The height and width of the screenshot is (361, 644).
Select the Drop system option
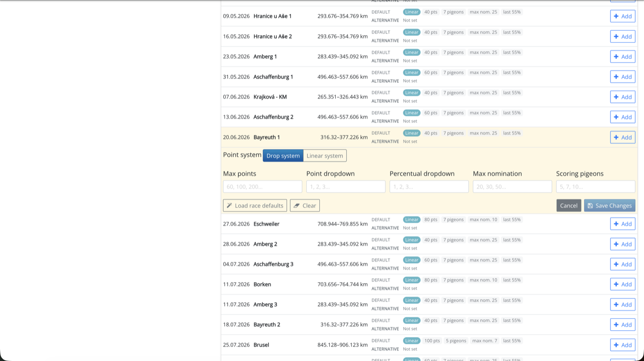[283, 155]
